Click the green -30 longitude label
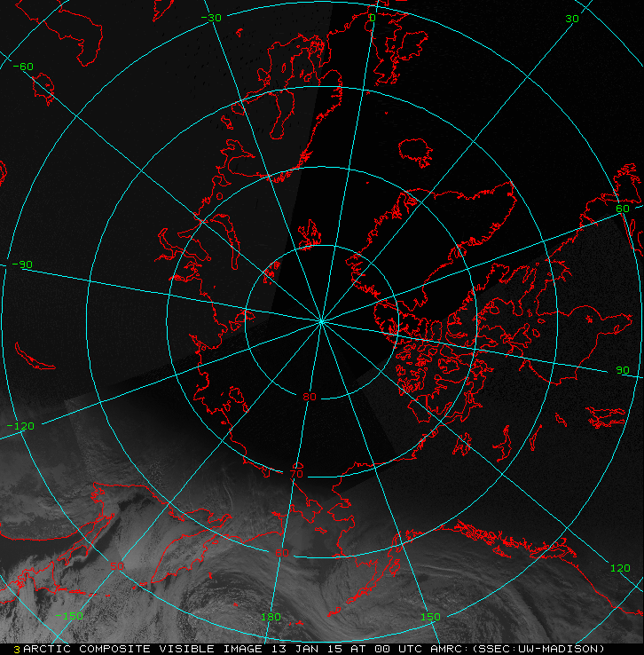644x655 pixels. click(x=211, y=18)
